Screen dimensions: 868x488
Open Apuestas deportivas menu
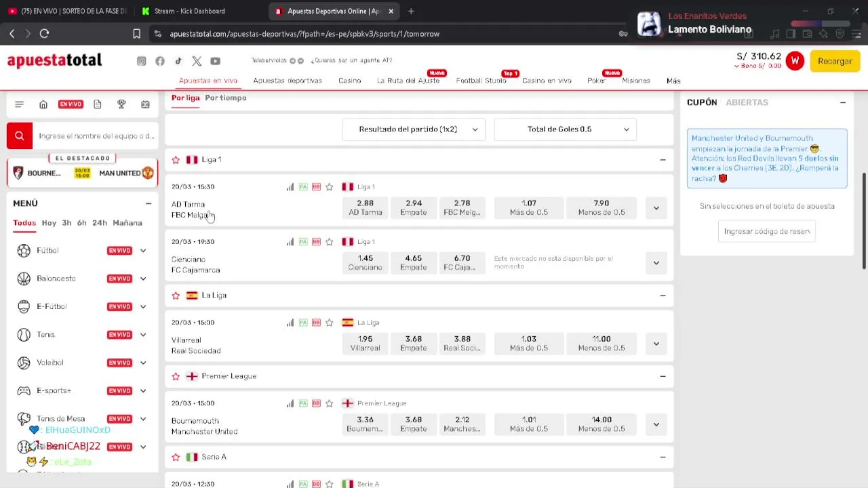[x=288, y=81]
